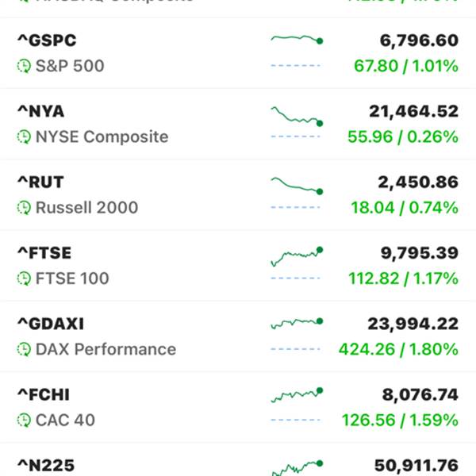Open the ^NYA sparkline chart
Image resolution: width=476 pixels, height=476 pixels.
coord(297,119)
